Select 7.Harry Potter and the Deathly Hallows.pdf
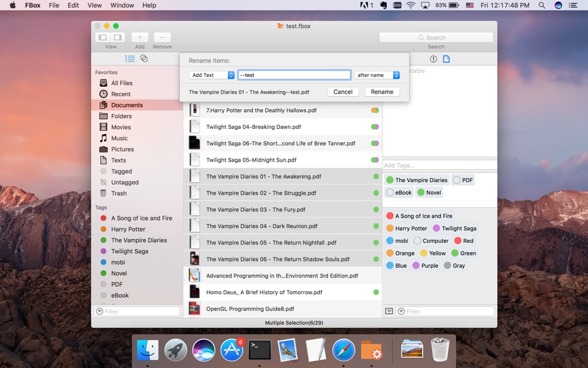 283,110
